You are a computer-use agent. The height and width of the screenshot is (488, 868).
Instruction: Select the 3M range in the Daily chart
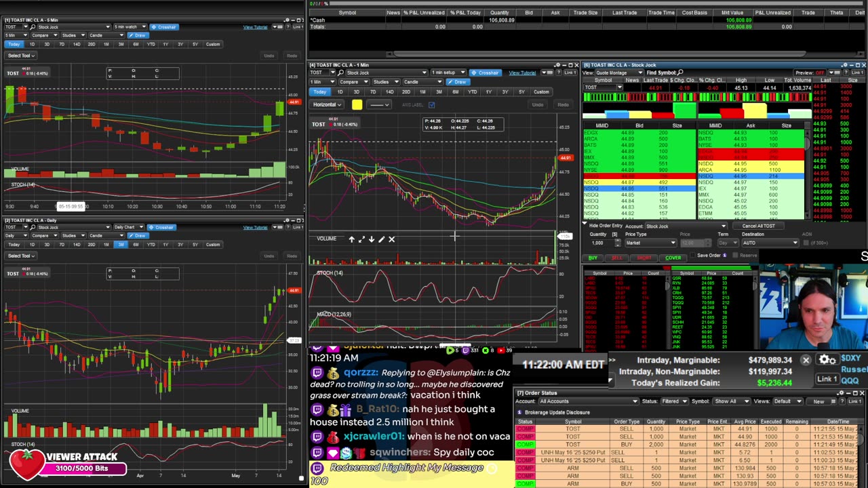(x=121, y=244)
